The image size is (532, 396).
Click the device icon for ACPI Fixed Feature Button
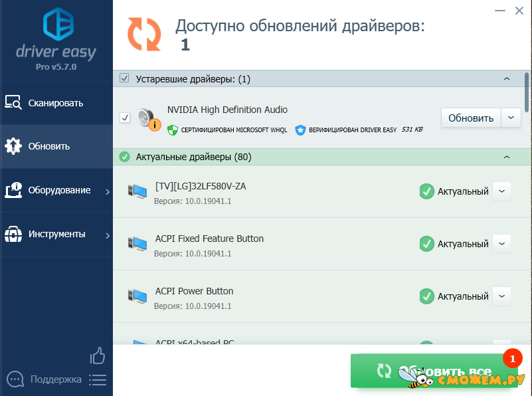click(137, 244)
